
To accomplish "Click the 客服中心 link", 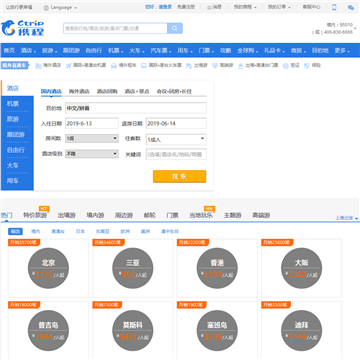I will [x=312, y=7].
